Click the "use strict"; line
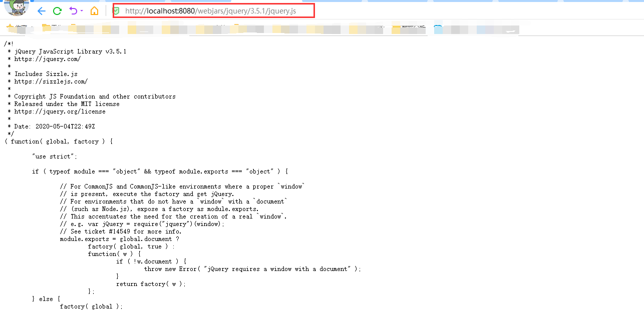 [55, 156]
